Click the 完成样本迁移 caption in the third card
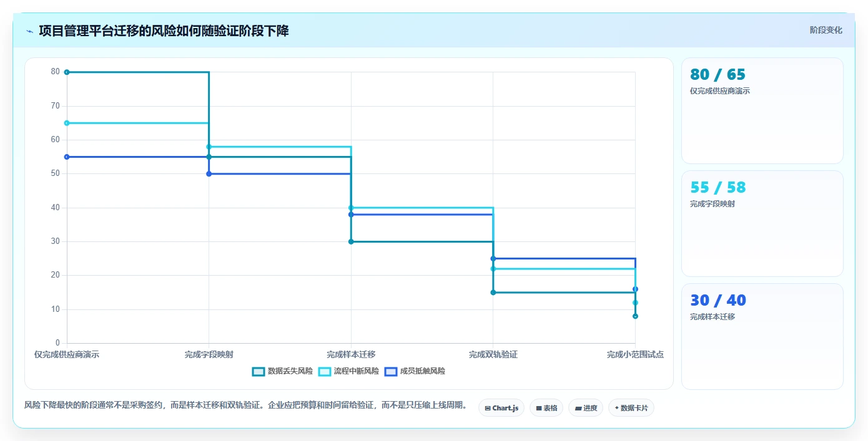Screen dimensions: 868x441 tap(713, 317)
